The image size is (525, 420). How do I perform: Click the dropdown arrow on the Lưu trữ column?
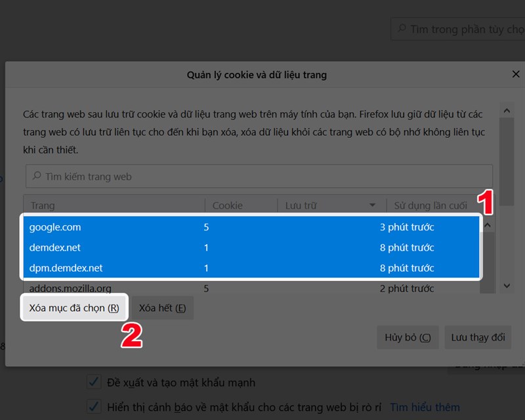(x=372, y=205)
